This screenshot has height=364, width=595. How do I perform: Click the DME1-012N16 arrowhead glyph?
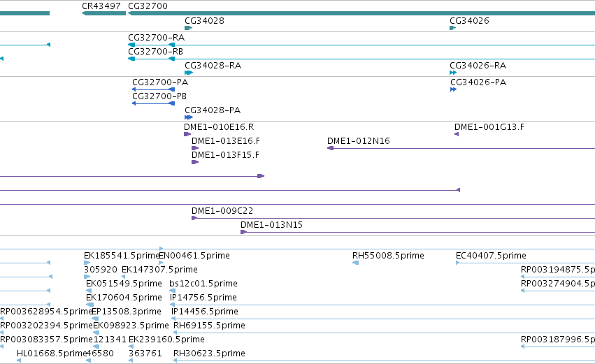pos(331,148)
